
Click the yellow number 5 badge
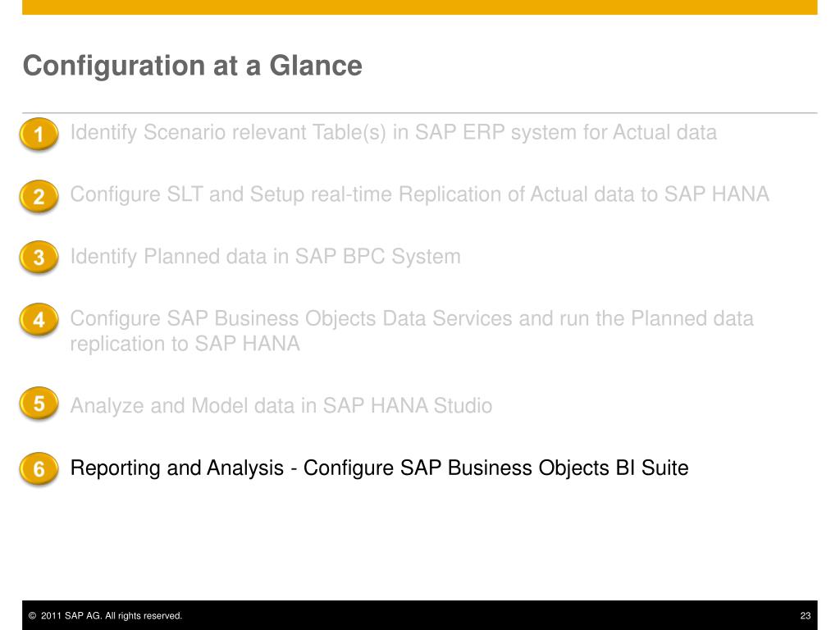point(39,403)
